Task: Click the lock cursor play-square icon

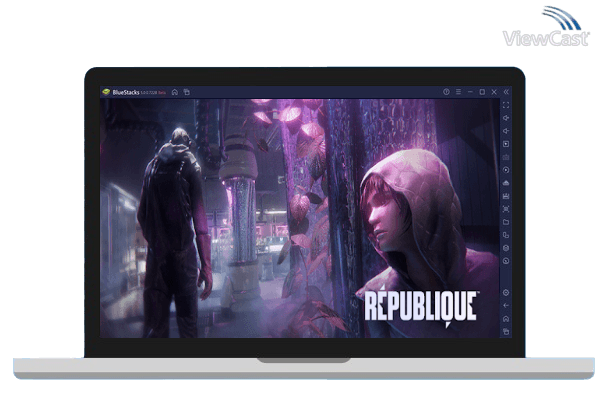Action: pyautogui.click(x=506, y=144)
